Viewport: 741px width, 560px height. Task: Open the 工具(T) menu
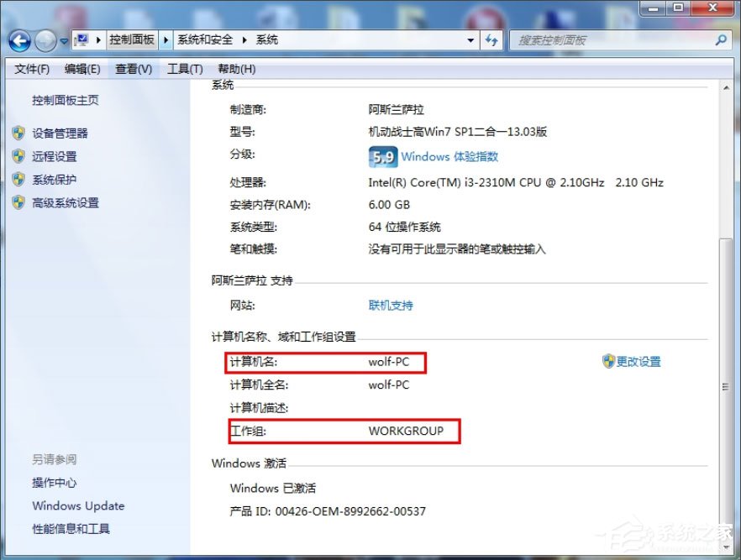[186, 69]
